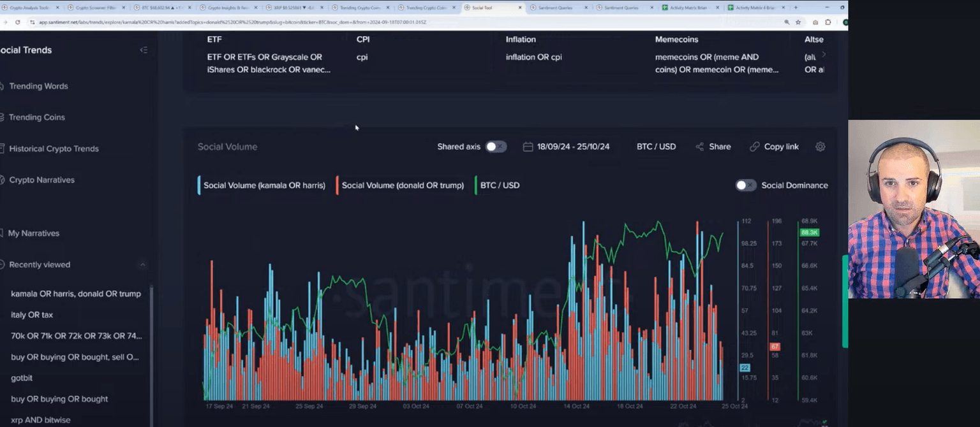Reload the page in browser
Viewport: 980px width, 427px height.
17,22
